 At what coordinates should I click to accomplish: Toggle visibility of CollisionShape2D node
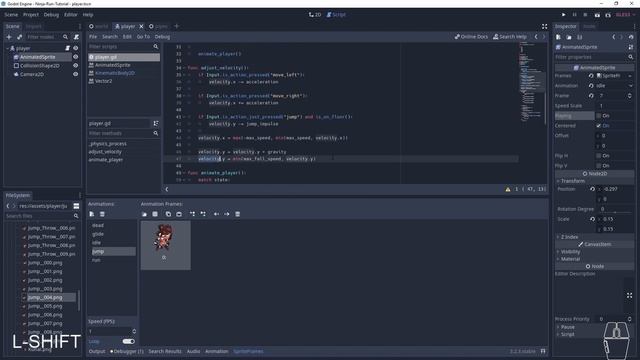(x=76, y=65)
